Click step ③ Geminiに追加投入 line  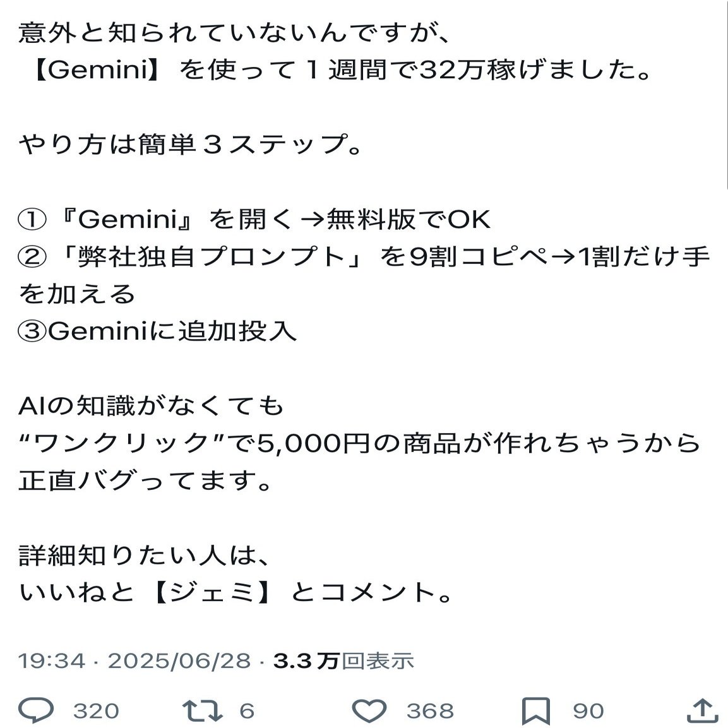pyautogui.click(x=158, y=331)
